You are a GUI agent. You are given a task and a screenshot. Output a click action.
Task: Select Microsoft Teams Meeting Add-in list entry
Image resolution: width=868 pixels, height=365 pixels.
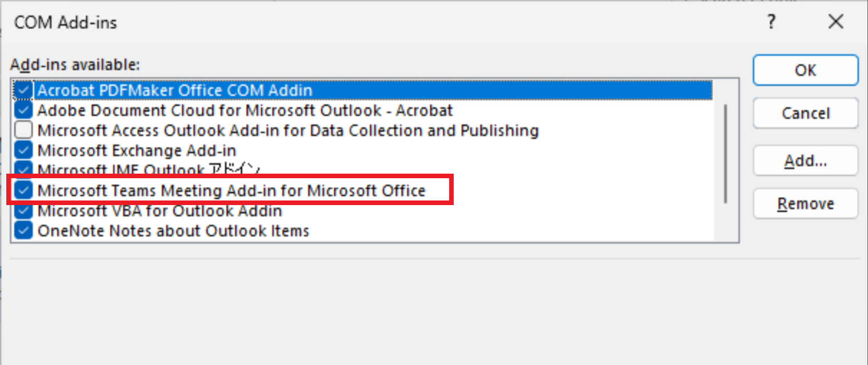pyautogui.click(x=231, y=191)
